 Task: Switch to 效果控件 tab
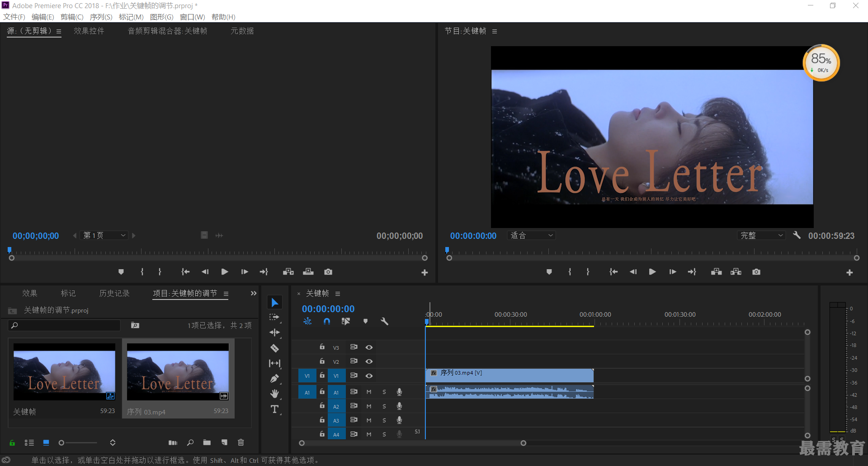[x=89, y=31]
